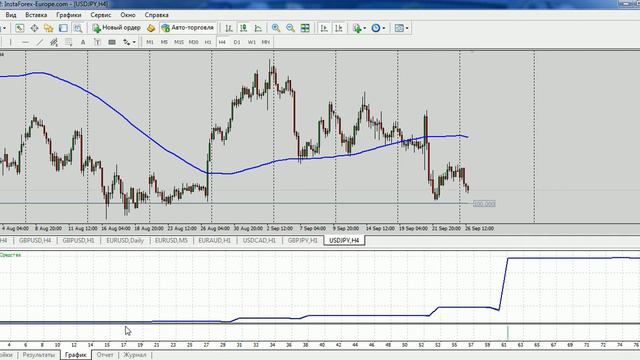
Task: Switch timeframe to D1
Action: [237, 42]
